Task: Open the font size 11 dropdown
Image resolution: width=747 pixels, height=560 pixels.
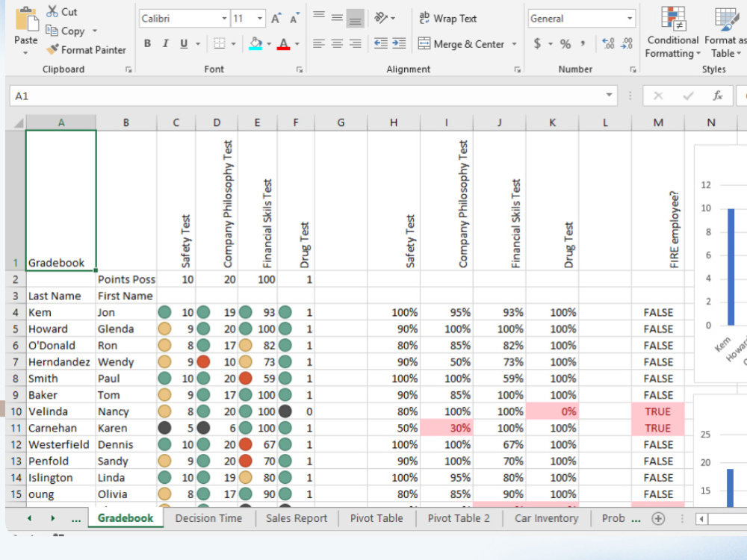Action: [x=260, y=18]
